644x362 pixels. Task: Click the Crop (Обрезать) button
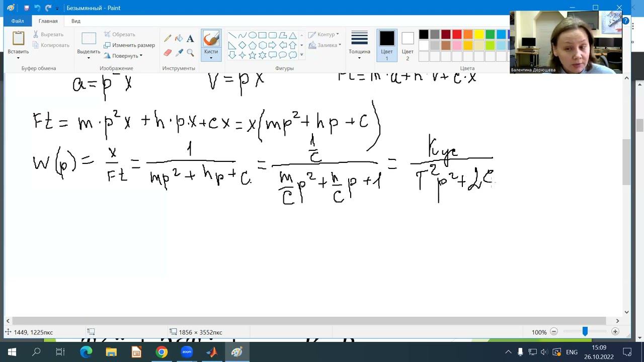[120, 35]
